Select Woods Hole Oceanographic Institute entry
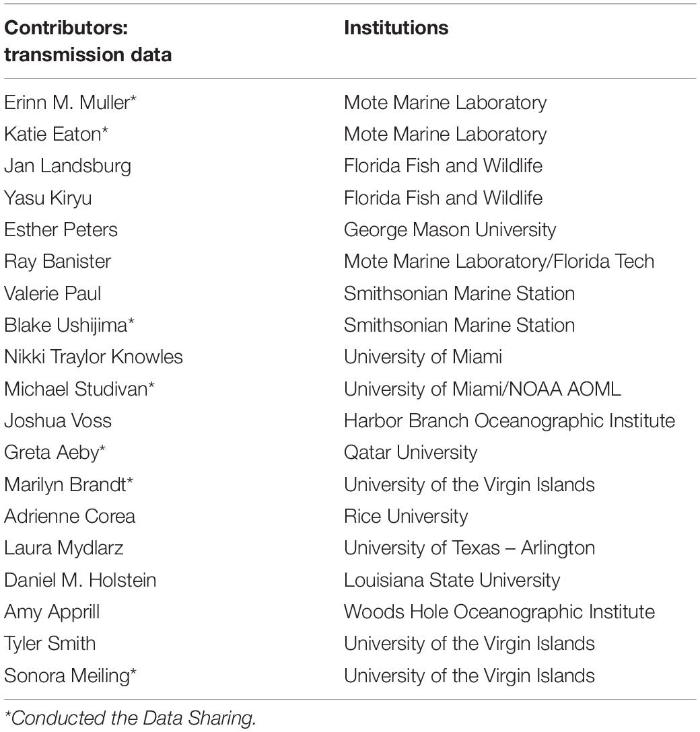 coord(499,612)
